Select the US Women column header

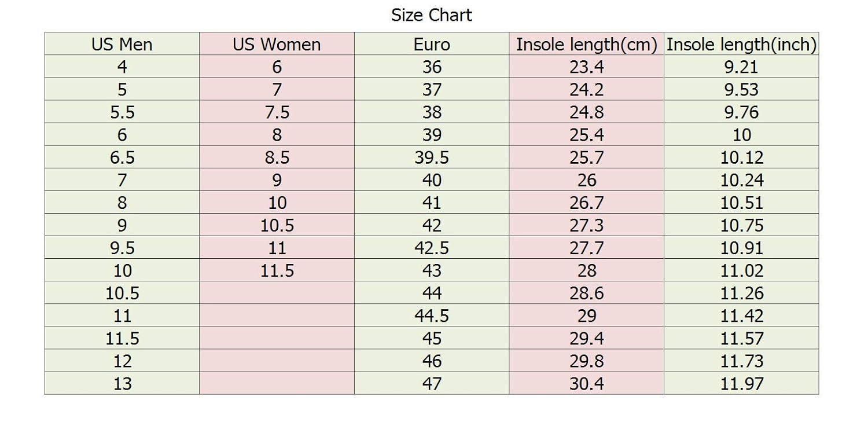[277, 45]
